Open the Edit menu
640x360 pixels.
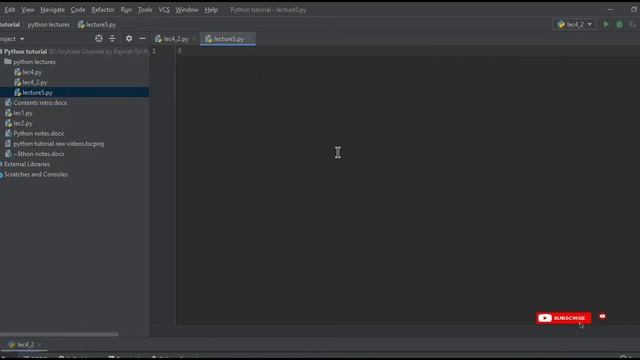click(10, 10)
